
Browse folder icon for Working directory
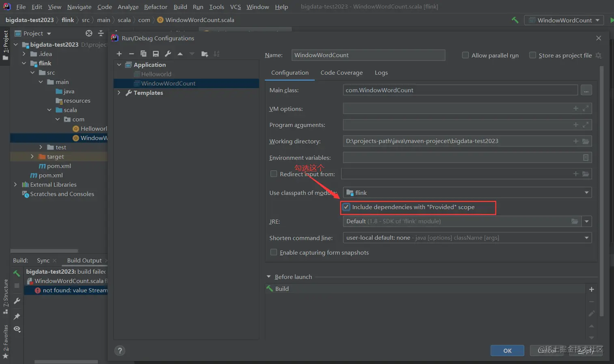(x=586, y=141)
